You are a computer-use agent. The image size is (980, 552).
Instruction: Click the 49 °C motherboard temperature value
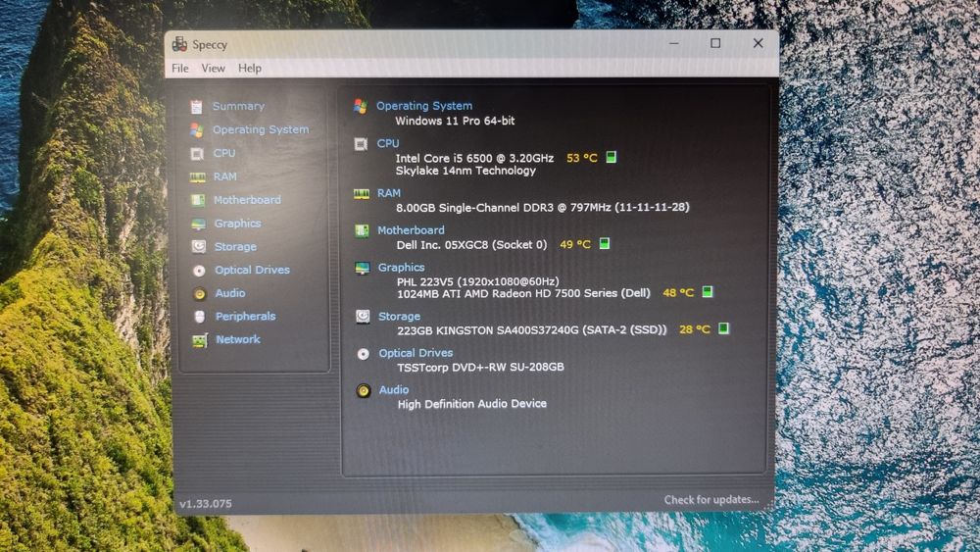pos(575,244)
